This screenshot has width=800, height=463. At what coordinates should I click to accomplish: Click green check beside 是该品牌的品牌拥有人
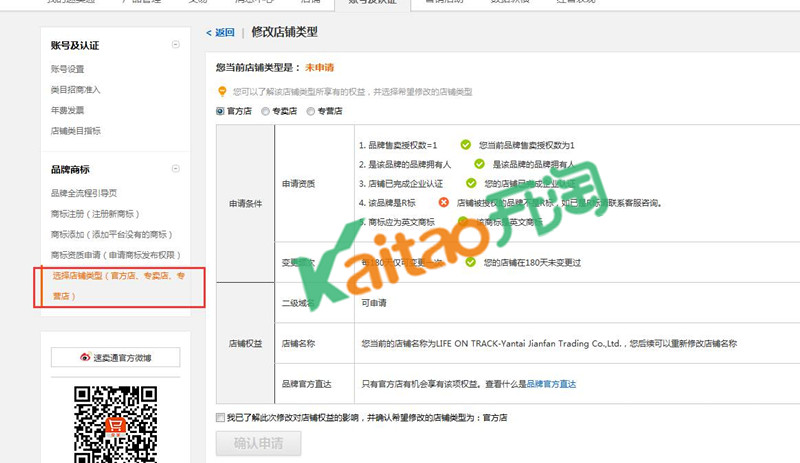coord(479,164)
